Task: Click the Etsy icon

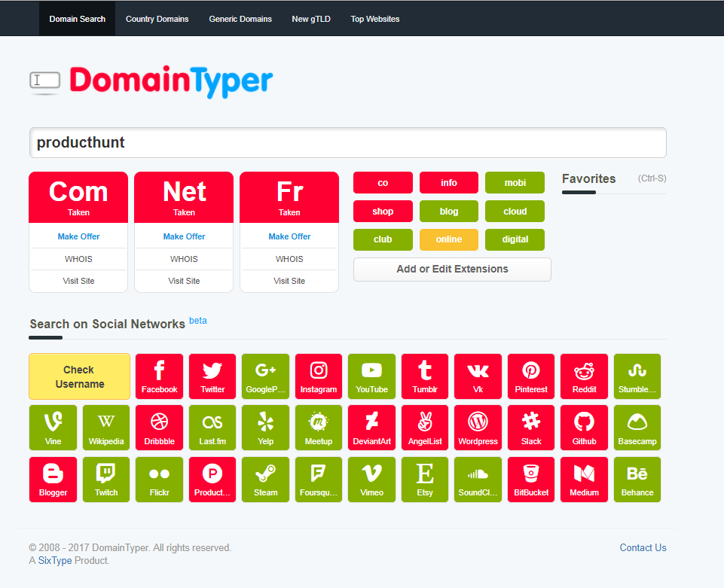Action: coord(424,479)
